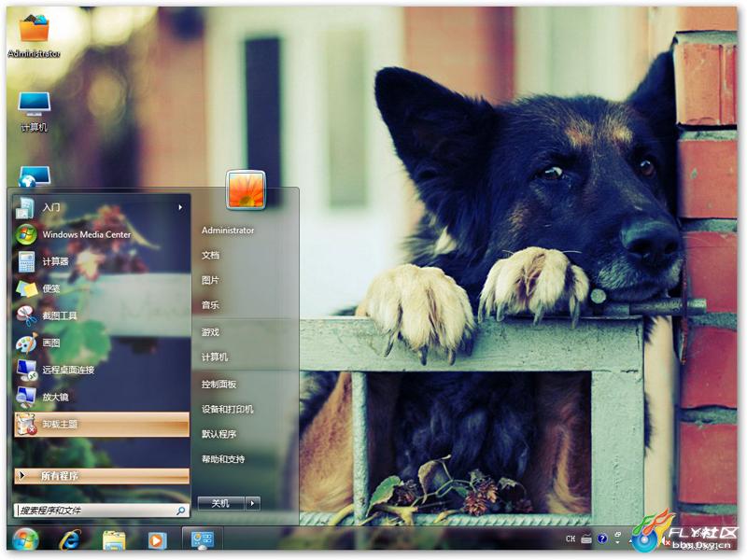Launch Windows Media Center
Screen dimensions: 747x560
101,234
